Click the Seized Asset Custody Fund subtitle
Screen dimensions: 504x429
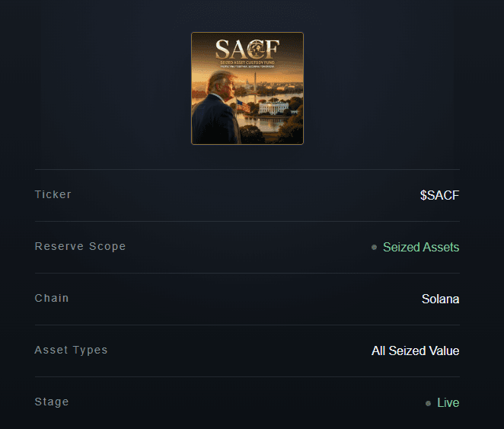(247, 62)
